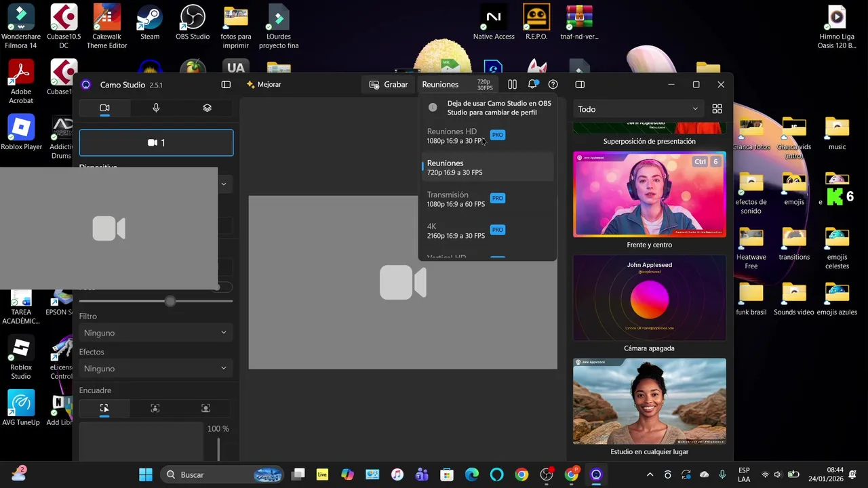Open the Filtro Ninguno dropdown
The width and height of the screenshot is (868, 488).
(156, 333)
